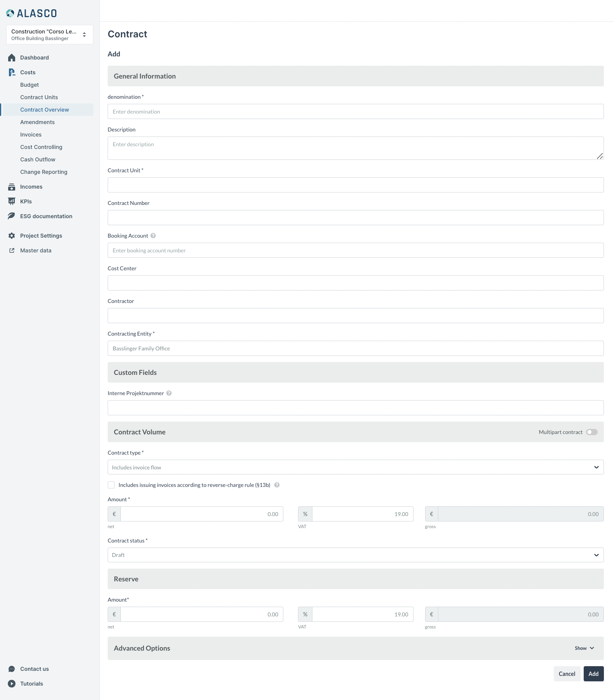The width and height of the screenshot is (614, 700).
Task: Open the project switcher dropdown
Action: (x=50, y=35)
